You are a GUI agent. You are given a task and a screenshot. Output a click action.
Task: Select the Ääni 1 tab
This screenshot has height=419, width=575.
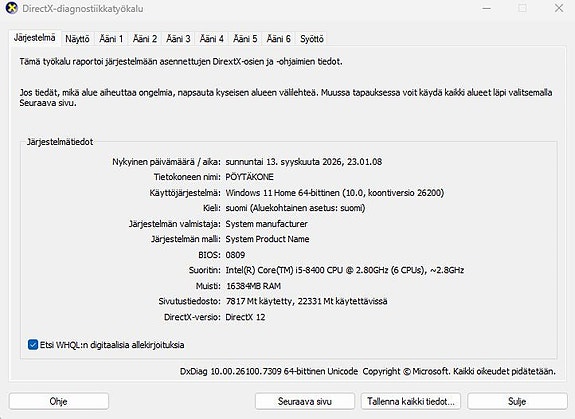point(111,39)
